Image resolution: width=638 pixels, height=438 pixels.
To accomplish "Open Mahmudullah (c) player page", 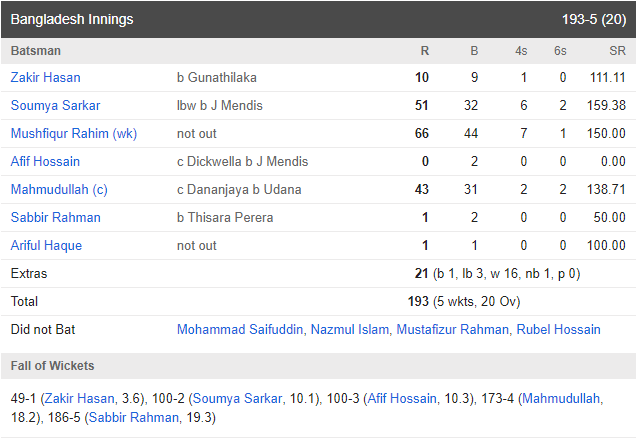I will tap(59, 190).
